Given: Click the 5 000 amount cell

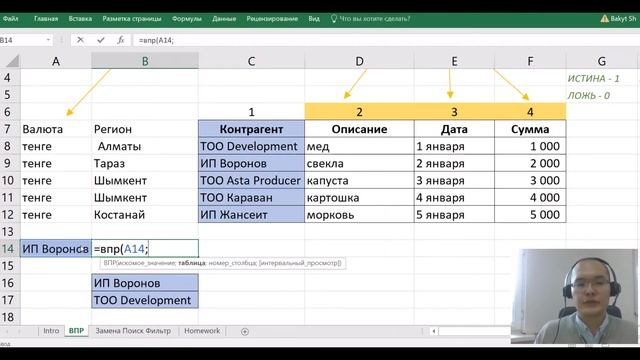Looking at the screenshot, I should coord(530,215).
